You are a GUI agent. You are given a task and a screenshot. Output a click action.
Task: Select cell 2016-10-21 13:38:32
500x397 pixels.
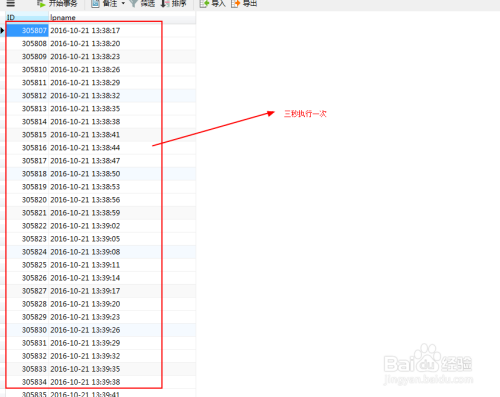tap(122, 95)
